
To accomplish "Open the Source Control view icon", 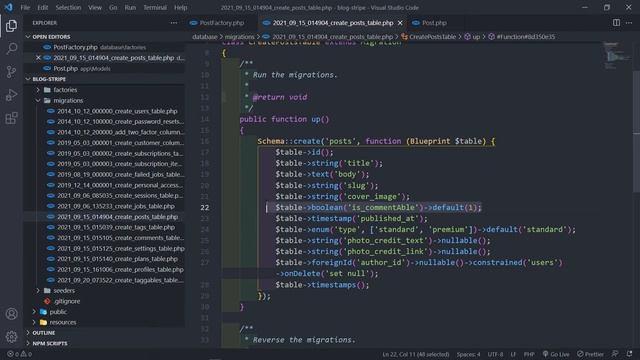I will [11, 72].
